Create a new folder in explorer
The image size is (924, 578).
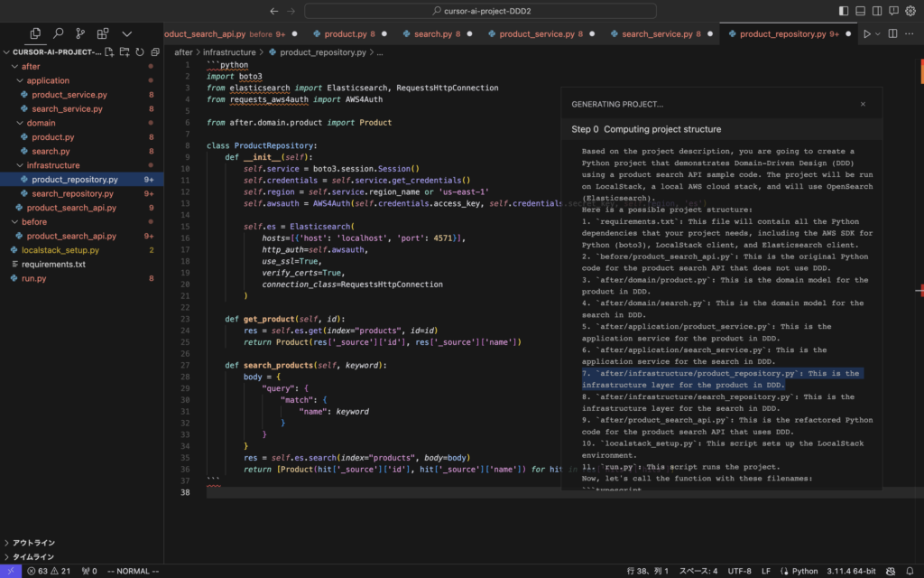(x=125, y=51)
